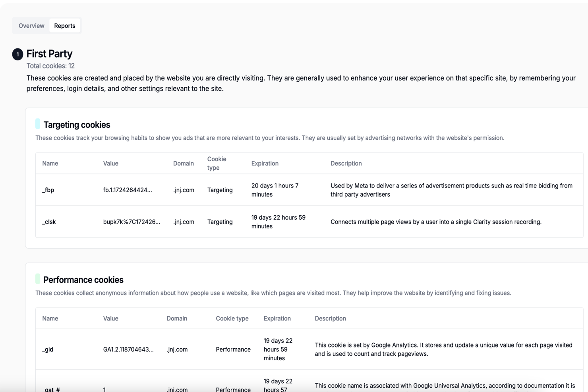This screenshot has width=588, height=392.
Task: Click .jnj.com domain in _fbp row
Action: [x=184, y=190]
